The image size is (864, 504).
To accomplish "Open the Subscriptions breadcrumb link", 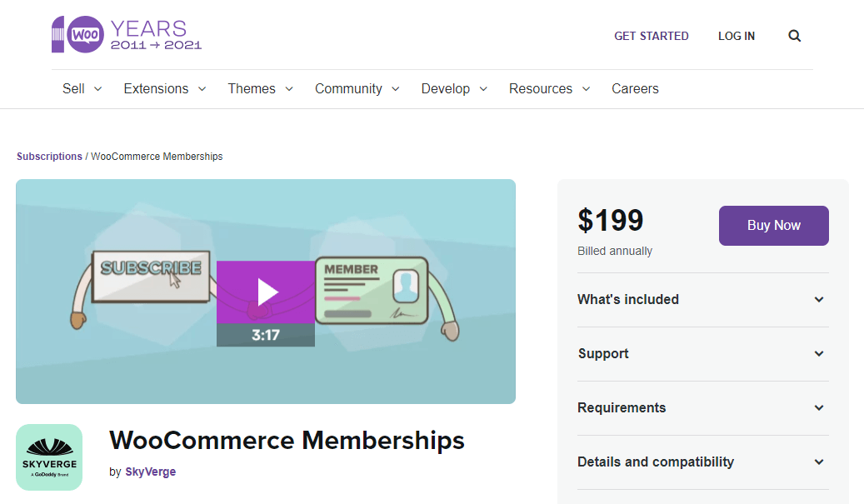I will tap(49, 157).
